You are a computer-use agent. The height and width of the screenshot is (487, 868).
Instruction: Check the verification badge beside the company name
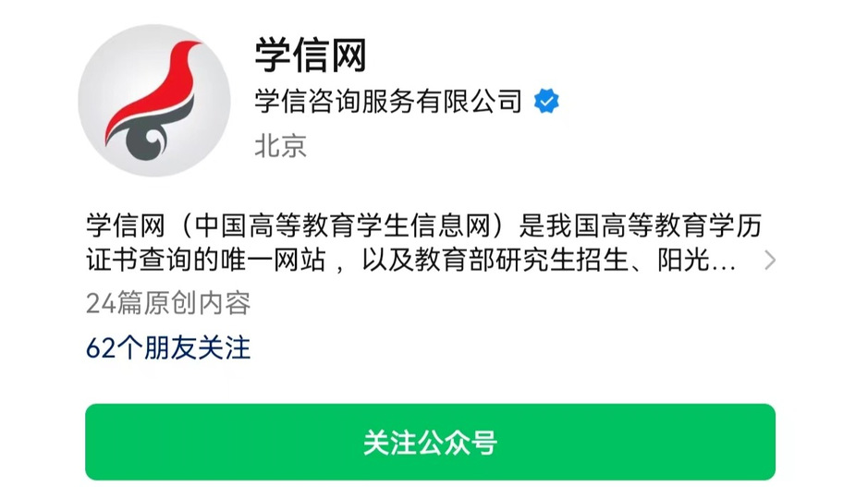pyautogui.click(x=546, y=102)
